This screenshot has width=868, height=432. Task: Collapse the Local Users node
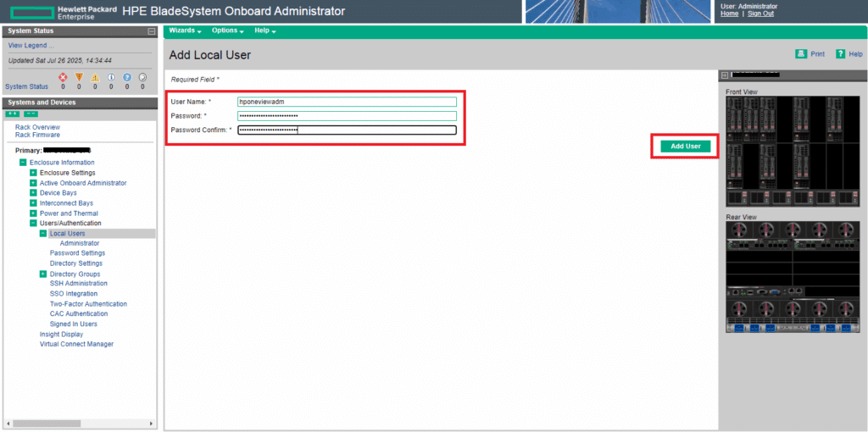(x=43, y=234)
